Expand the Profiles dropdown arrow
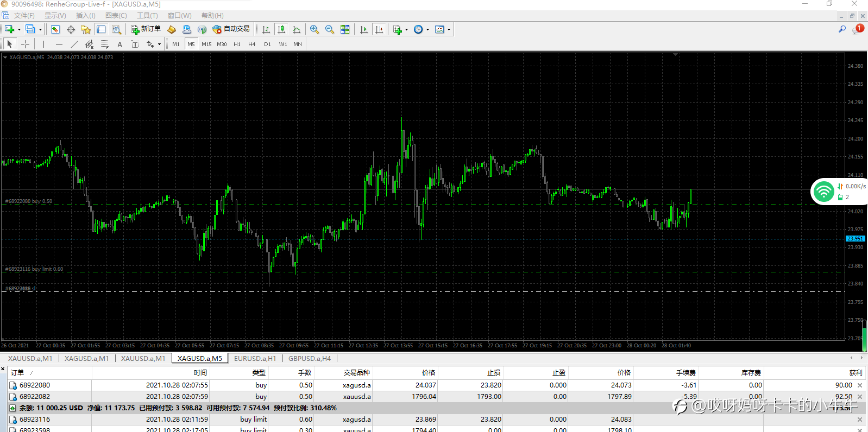 pyautogui.click(x=41, y=29)
